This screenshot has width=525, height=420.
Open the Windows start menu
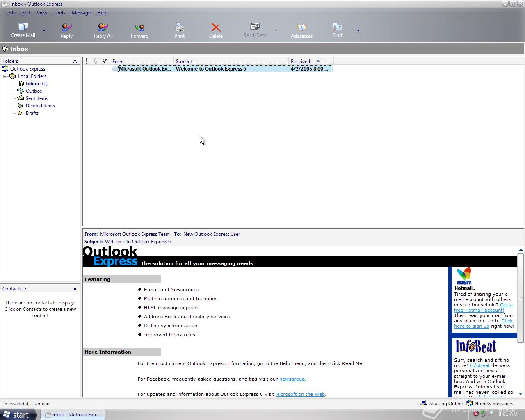point(18,415)
